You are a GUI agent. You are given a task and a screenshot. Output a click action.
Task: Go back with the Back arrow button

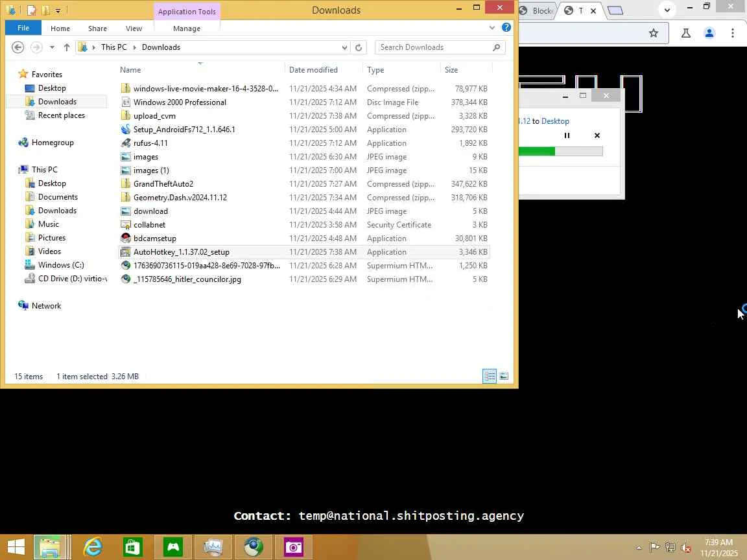click(18, 47)
